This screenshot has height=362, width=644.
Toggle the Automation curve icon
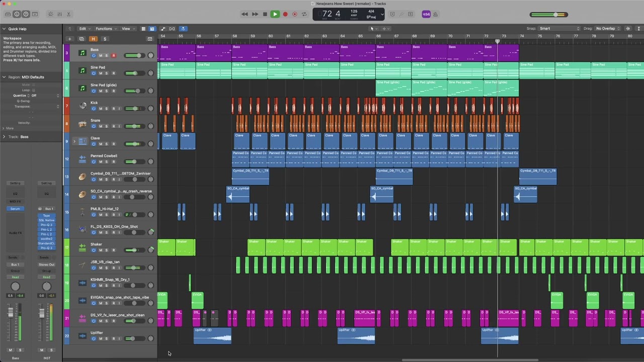coord(163,29)
